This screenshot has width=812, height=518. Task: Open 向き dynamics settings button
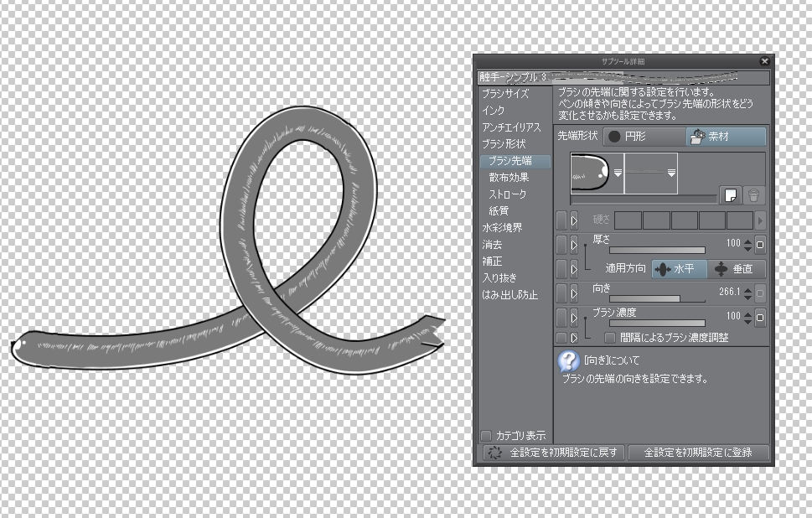[x=760, y=293]
